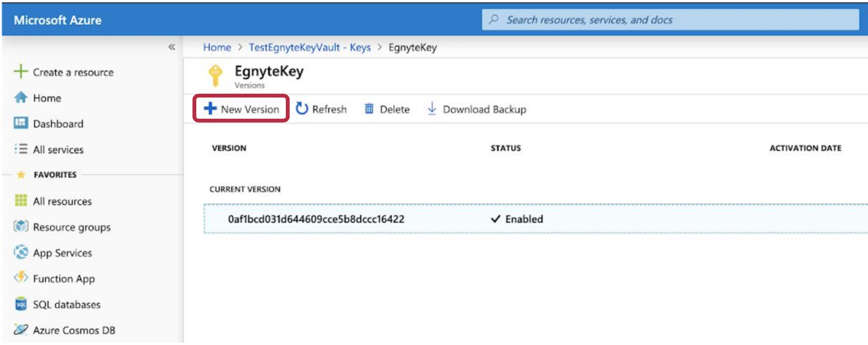Click the Dashboard icon
Image resolution: width=868 pixels, height=345 pixels.
pyautogui.click(x=21, y=123)
